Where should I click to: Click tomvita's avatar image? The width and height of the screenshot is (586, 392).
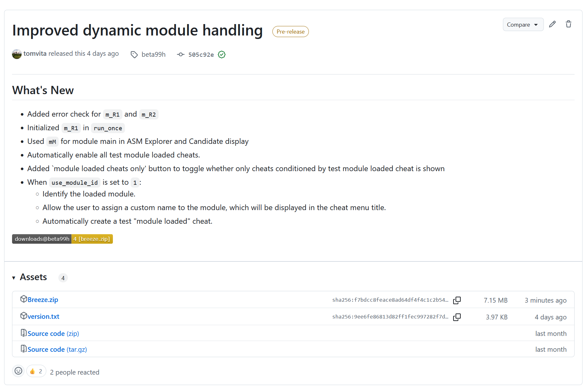(17, 54)
